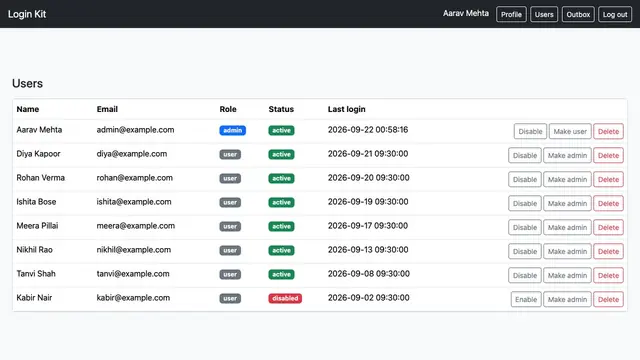The image size is (640, 360).
Task: Enable Kabir Nair's account
Action: (526, 300)
